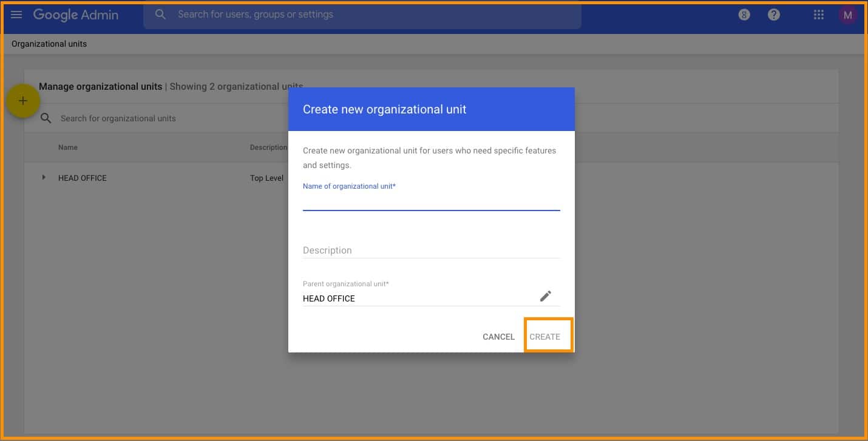868x441 pixels.
Task: Click the yellow plus add button
Action: 23,101
